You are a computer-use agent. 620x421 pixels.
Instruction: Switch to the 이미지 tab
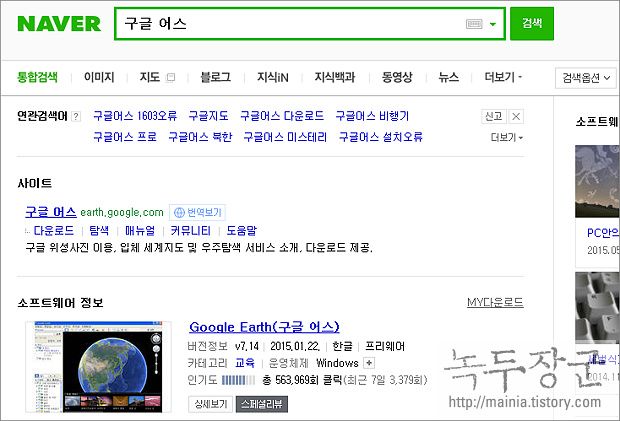pyautogui.click(x=99, y=77)
